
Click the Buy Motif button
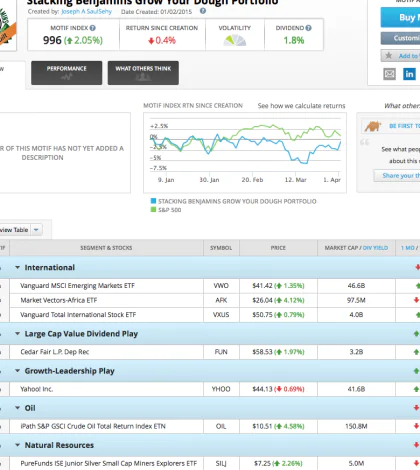tap(400, 17)
